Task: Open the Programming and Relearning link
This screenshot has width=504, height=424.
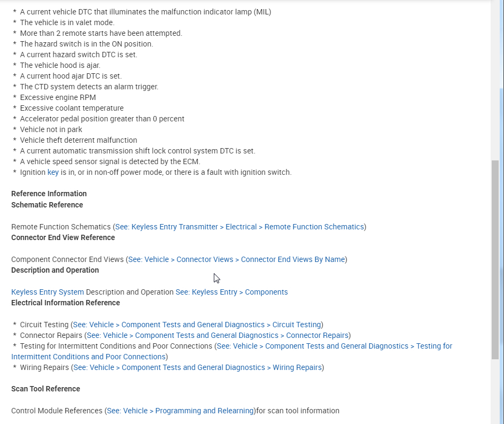Action: (180, 411)
